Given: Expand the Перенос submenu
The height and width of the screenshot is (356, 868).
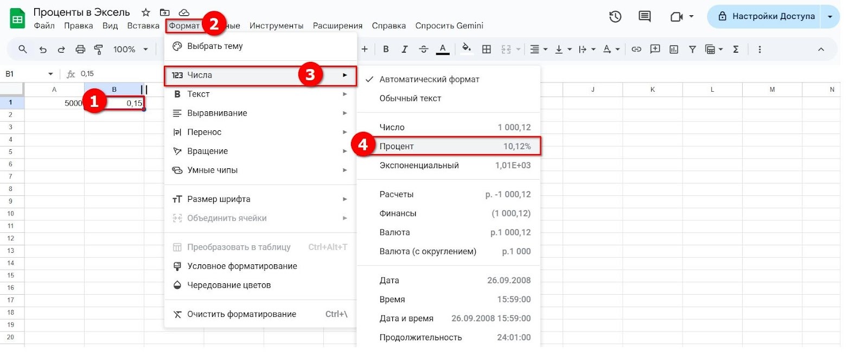Looking at the screenshot, I should [x=260, y=132].
